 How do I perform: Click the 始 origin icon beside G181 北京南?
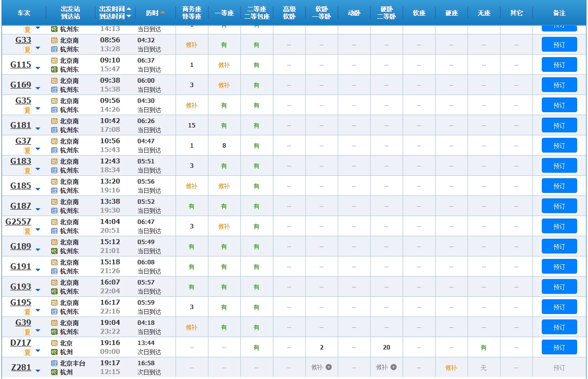(x=55, y=121)
